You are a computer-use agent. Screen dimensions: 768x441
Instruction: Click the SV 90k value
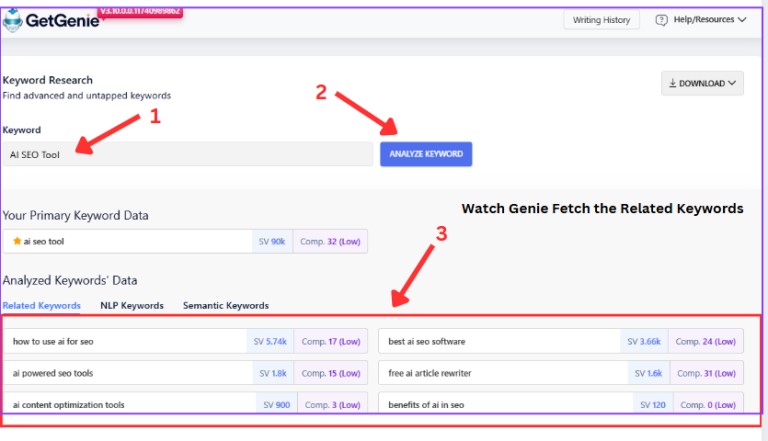click(x=272, y=241)
